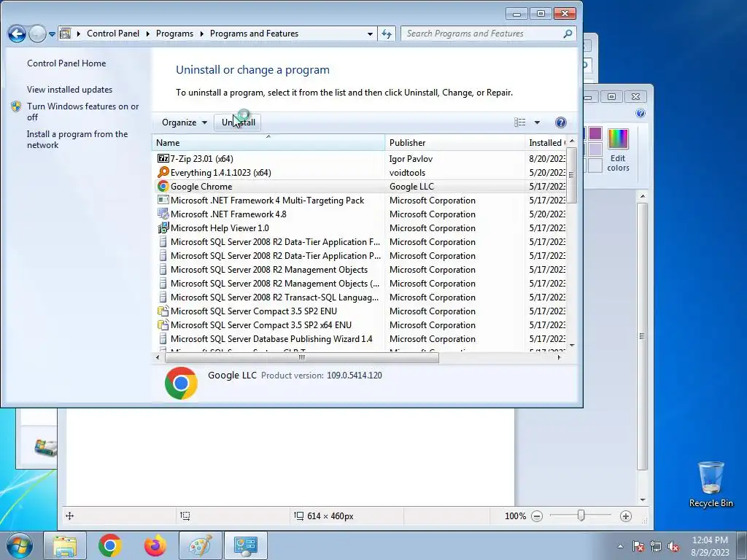Click the Change your view icon
This screenshot has height=560, width=747.
point(519,122)
